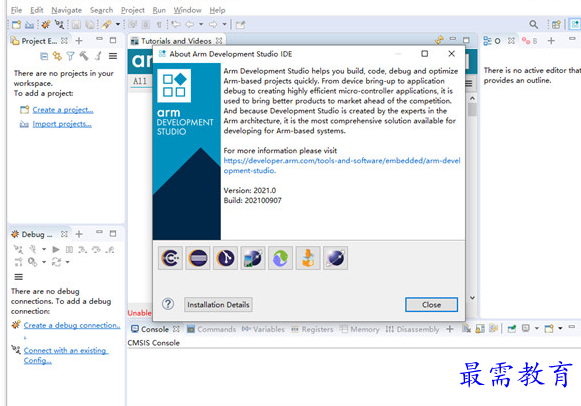Click the Open Perspective icon at top right
Screen dimensions: 581x406
[x=556, y=25]
